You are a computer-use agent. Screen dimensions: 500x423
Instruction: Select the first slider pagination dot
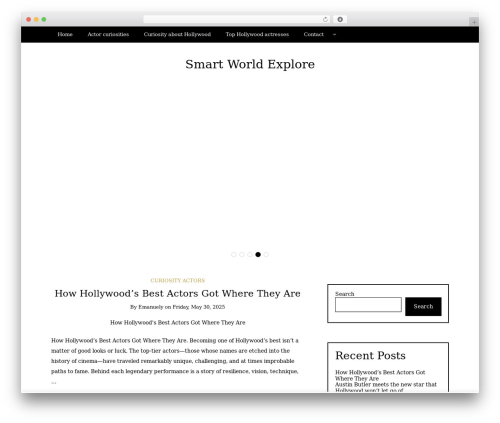[x=234, y=255]
